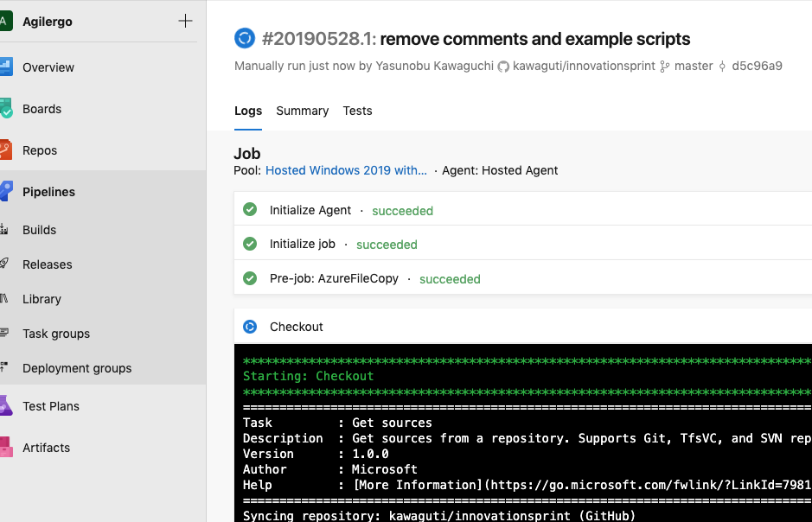Click the 'Author : Microsoft' log line
812x522 pixels.
(x=329, y=469)
